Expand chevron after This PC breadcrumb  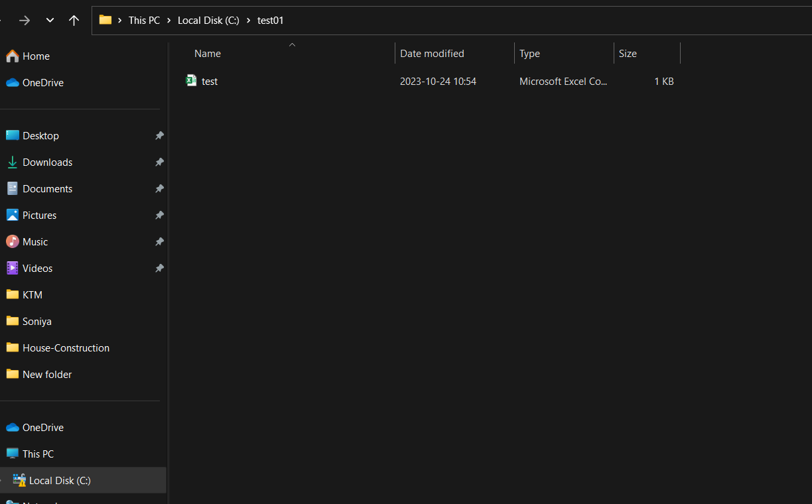pyautogui.click(x=169, y=21)
